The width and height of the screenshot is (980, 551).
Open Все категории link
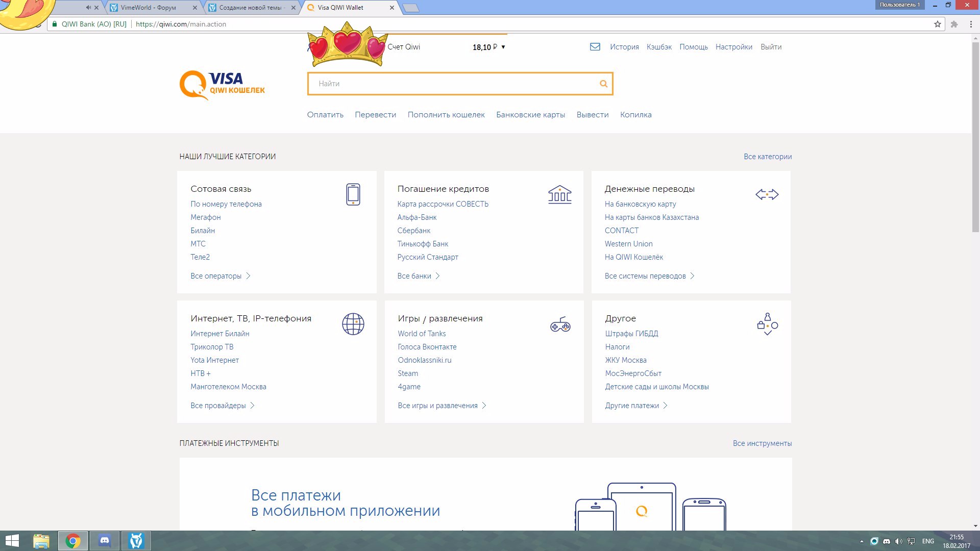pyautogui.click(x=768, y=157)
